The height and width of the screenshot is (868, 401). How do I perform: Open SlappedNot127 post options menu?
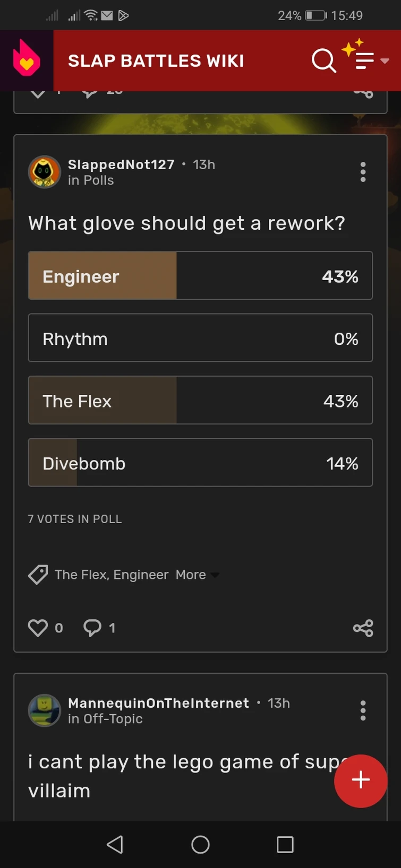(363, 172)
